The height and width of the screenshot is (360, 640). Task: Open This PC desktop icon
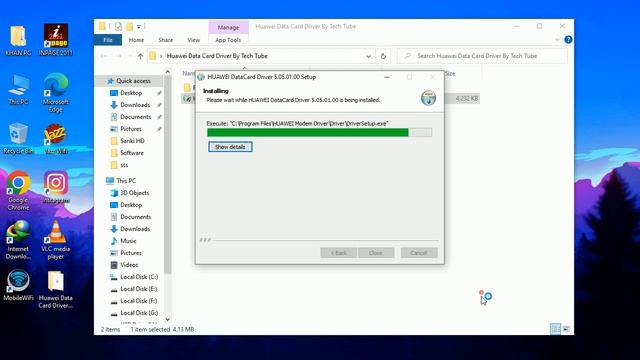click(18, 90)
